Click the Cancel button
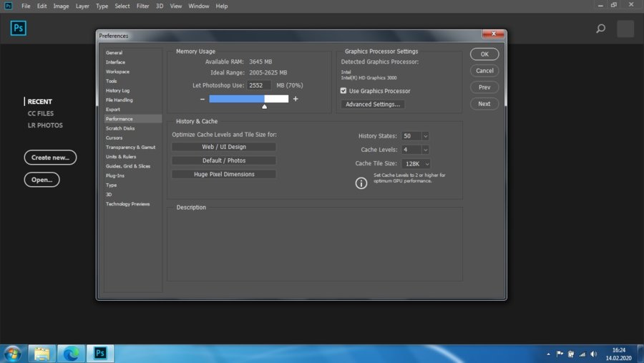Image resolution: width=644 pixels, height=363 pixels. click(x=484, y=71)
